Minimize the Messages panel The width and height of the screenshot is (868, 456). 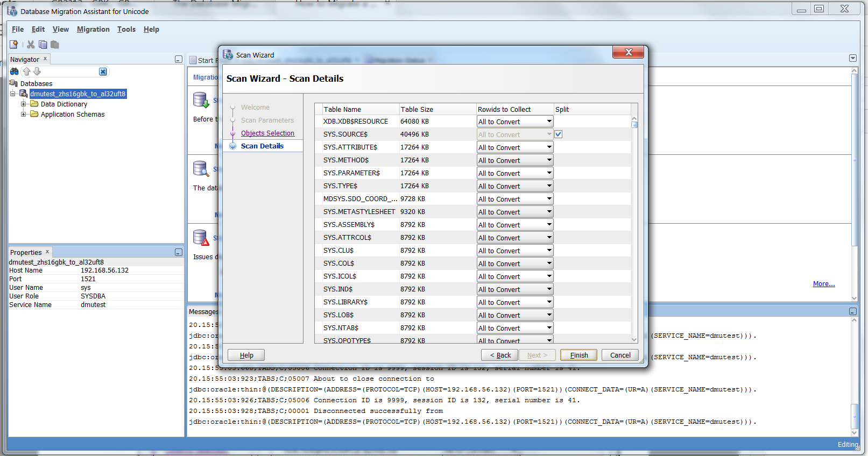click(x=853, y=311)
